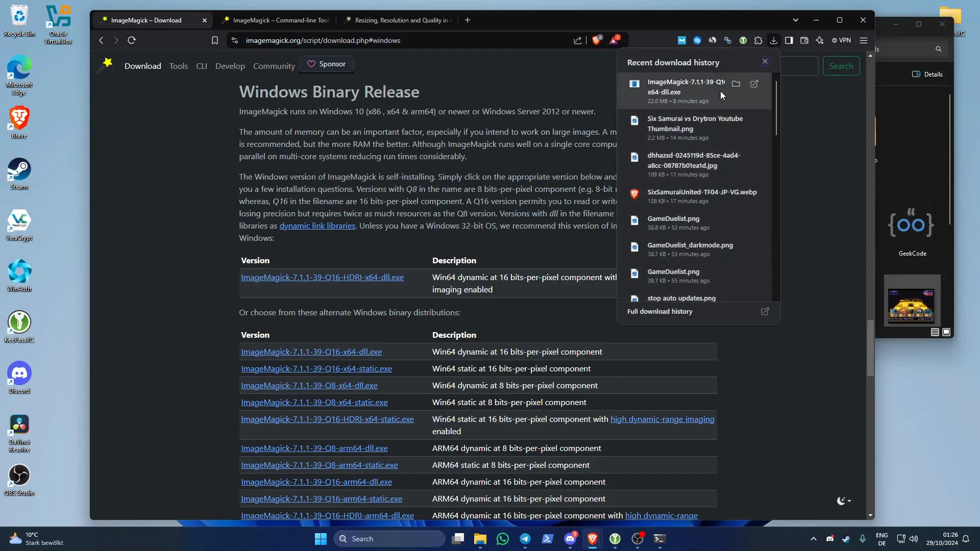Download ImageMagick-7.1.1-39-Q8-arm64-static.exe
Image resolution: width=980 pixels, height=551 pixels.
[320, 465]
